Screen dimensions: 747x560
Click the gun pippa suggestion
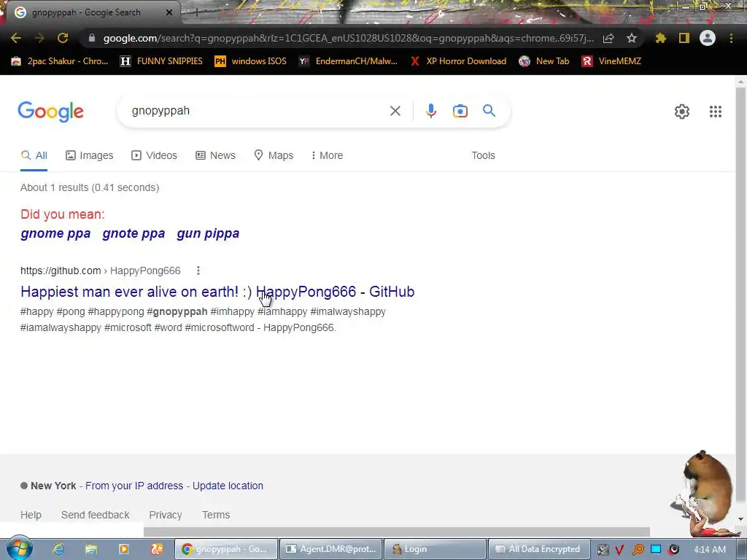[208, 233]
